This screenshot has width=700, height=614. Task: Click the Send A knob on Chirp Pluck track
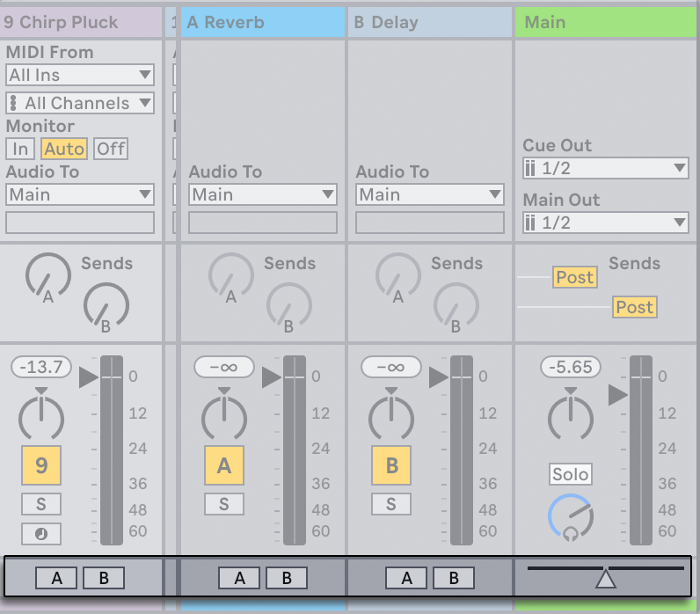point(47,276)
